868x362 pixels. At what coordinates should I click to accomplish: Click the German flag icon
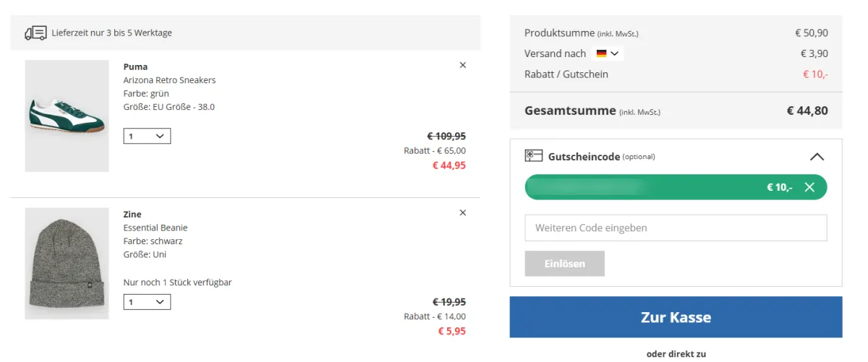coord(601,53)
